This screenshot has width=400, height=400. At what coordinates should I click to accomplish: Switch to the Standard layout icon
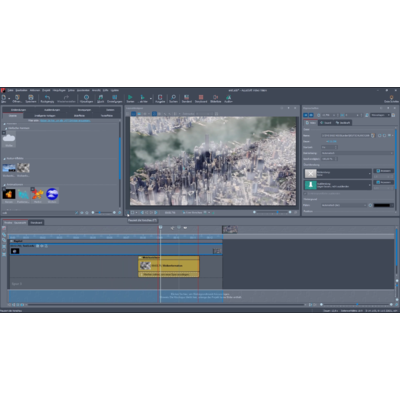pos(186,99)
